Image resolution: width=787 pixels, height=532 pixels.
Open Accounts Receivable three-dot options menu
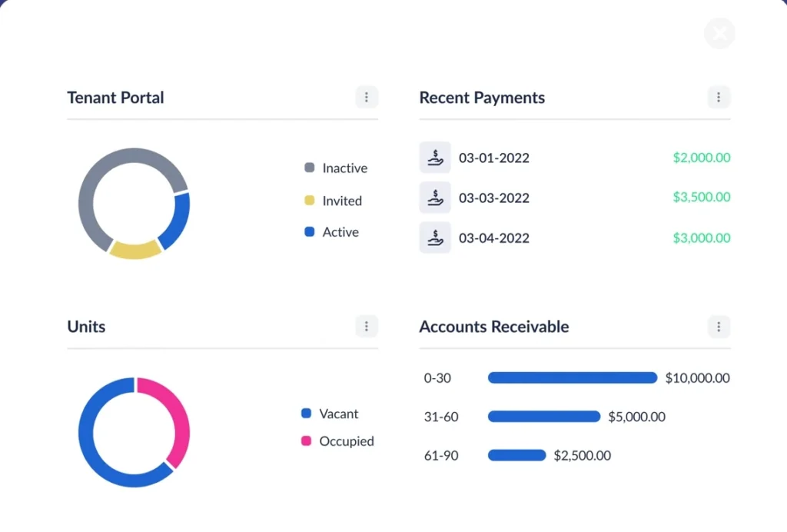point(719,326)
